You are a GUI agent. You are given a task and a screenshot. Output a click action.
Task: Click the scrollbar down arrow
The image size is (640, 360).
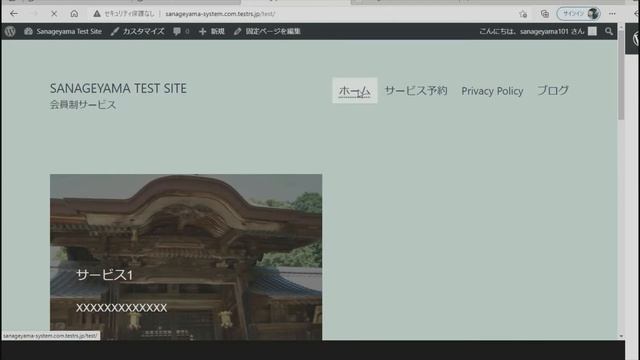pyautogui.click(x=621, y=336)
